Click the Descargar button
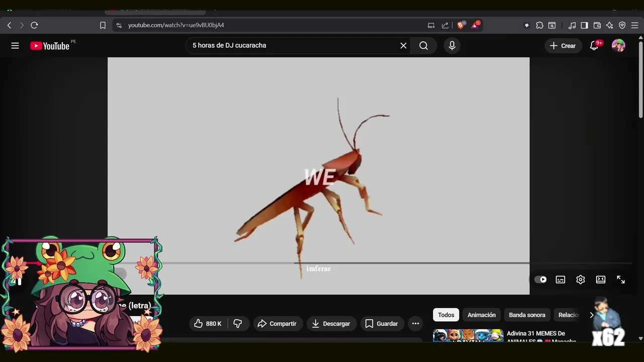Image resolution: width=644 pixels, height=362 pixels. (x=331, y=324)
